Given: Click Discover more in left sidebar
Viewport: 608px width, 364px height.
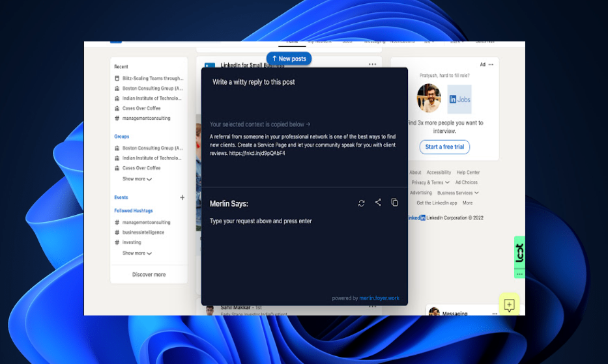Looking at the screenshot, I should point(149,274).
